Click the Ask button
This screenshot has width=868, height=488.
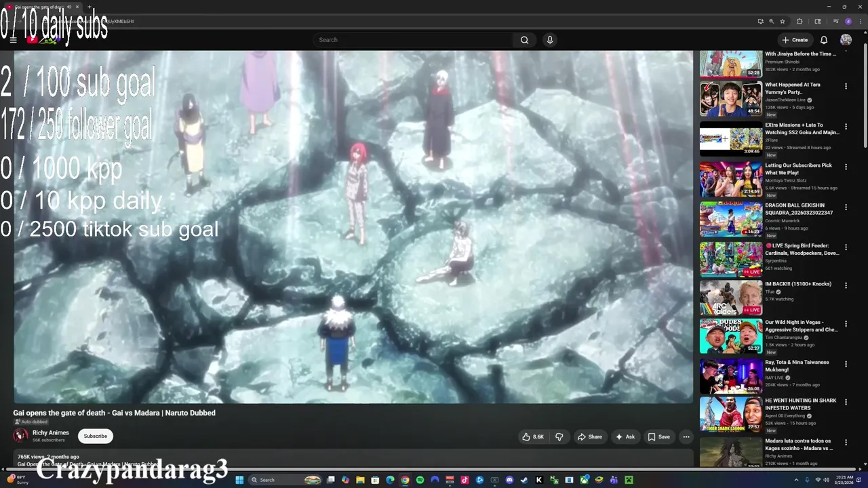pos(625,436)
